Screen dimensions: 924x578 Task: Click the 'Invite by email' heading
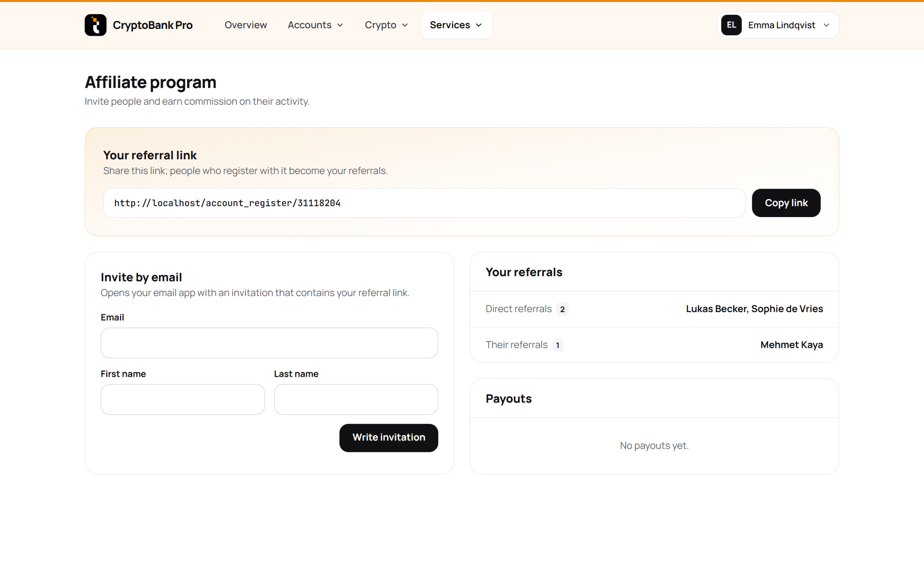pyautogui.click(x=141, y=277)
